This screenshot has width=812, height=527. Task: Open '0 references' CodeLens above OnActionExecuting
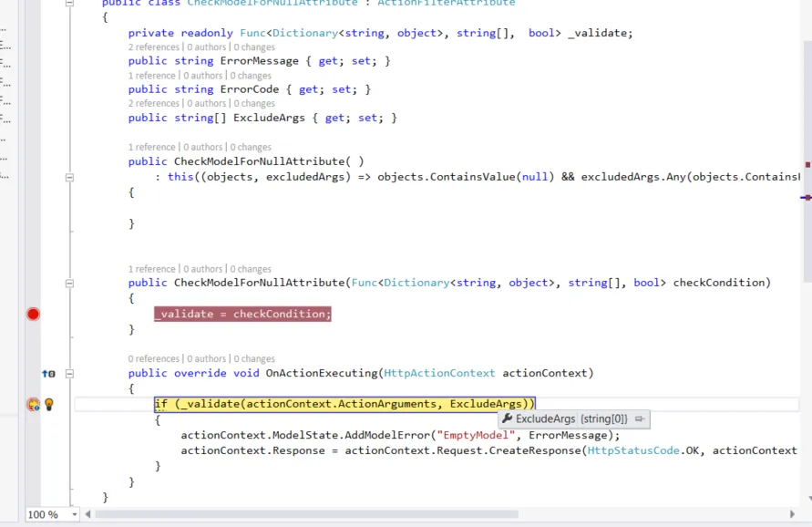click(153, 358)
